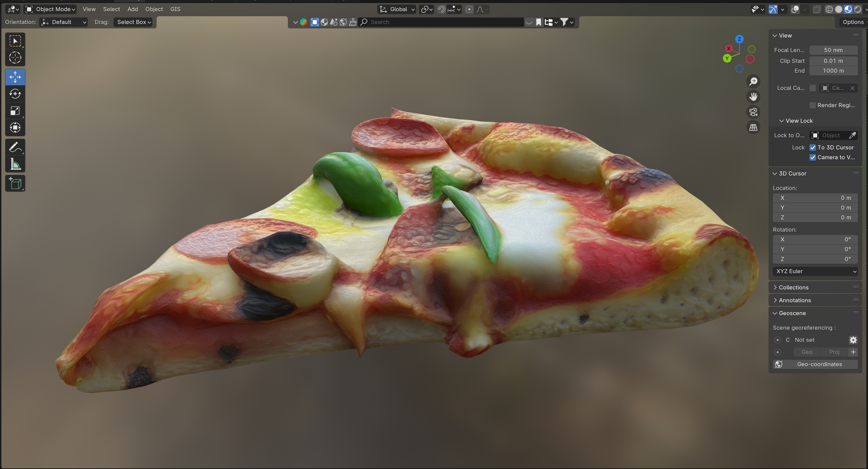This screenshot has width=868, height=469.
Task: Open the Add menu
Action: pyautogui.click(x=133, y=9)
